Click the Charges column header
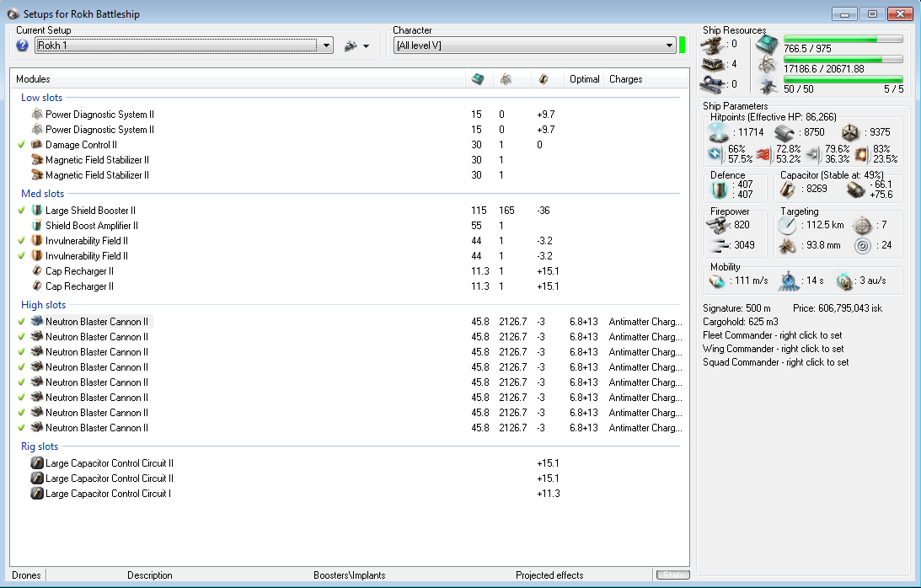The width and height of the screenshot is (921, 588). (x=625, y=79)
